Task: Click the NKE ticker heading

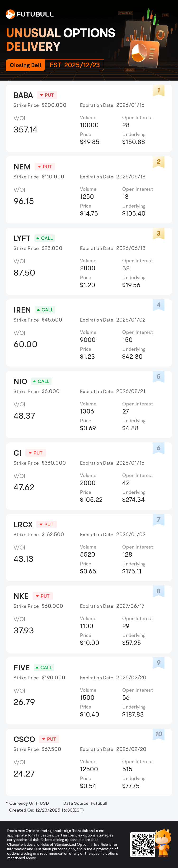Action: (x=21, y=596)
